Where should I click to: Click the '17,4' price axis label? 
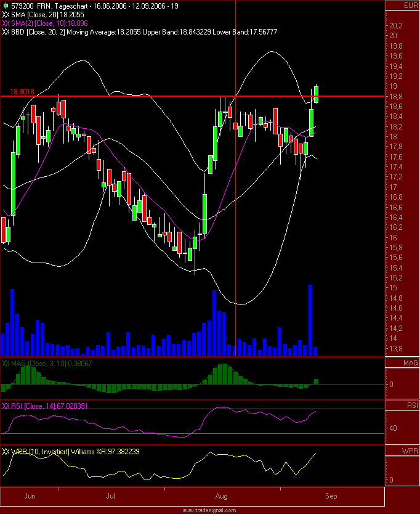click(396, 167)
